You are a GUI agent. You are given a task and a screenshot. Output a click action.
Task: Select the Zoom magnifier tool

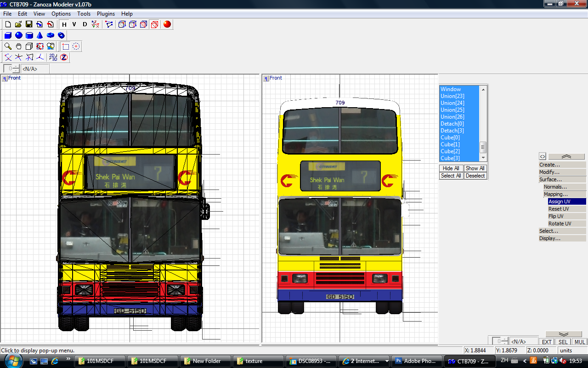tap(8, 46)
